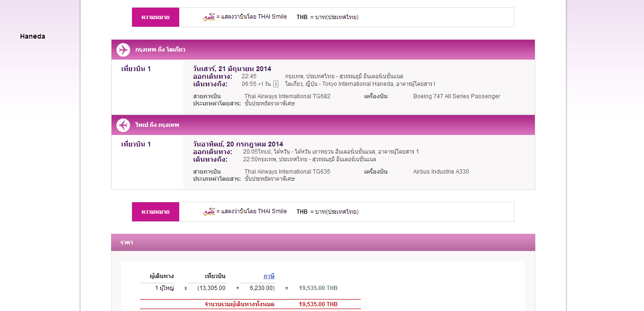The height and width of the screenshot is (311, 644).
Task: Click the กรุงเทพ ถึง โตเกียว section header
Action: [323, 50]
